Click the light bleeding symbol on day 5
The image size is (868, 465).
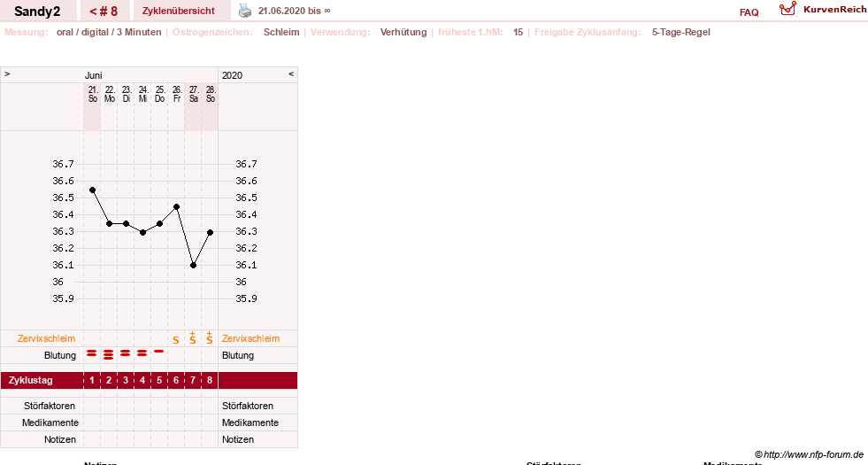click(x=159, y=352)
